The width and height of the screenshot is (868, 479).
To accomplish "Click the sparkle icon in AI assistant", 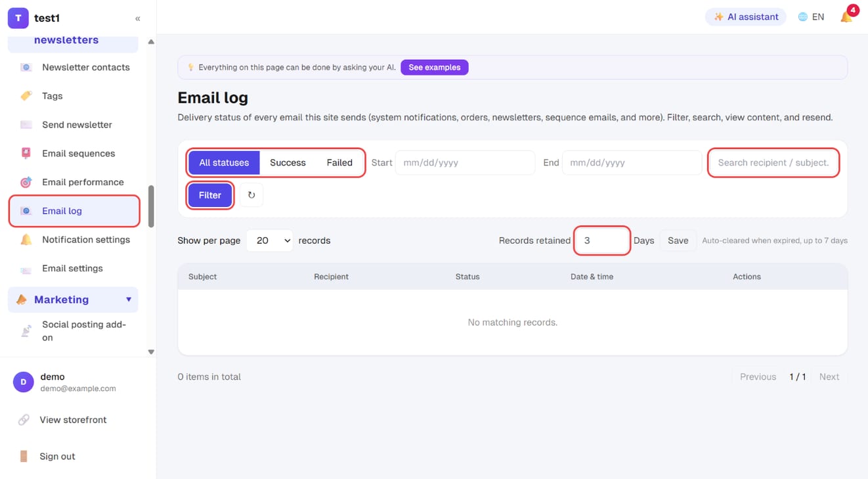I will [718, 17].
